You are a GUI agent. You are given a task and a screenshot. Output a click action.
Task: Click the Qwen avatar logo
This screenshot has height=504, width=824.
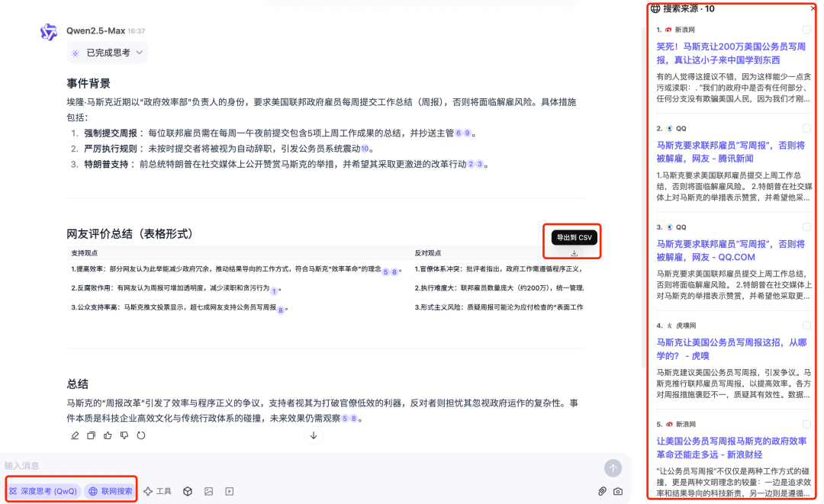(48, 32)
